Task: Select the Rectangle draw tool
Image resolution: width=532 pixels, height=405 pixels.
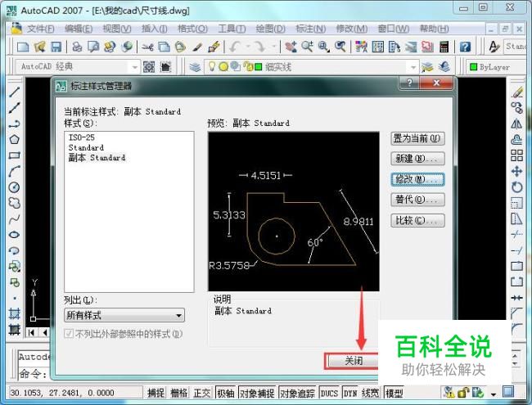Action: tap(14, 155)
